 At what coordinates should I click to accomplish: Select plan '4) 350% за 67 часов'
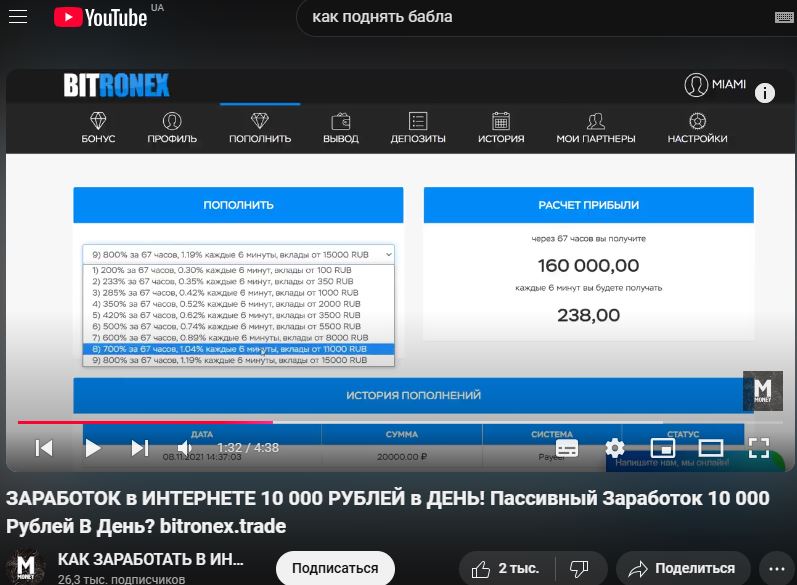pos(238,304)
